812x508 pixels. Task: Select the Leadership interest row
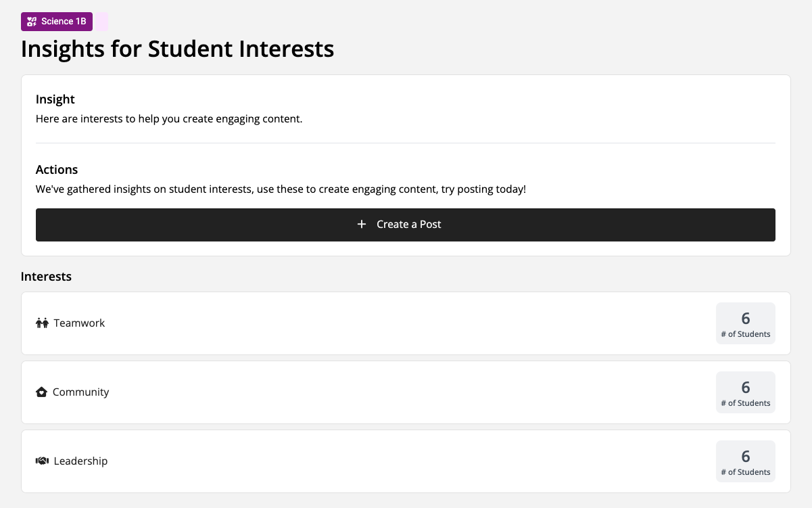coord(406,461)
